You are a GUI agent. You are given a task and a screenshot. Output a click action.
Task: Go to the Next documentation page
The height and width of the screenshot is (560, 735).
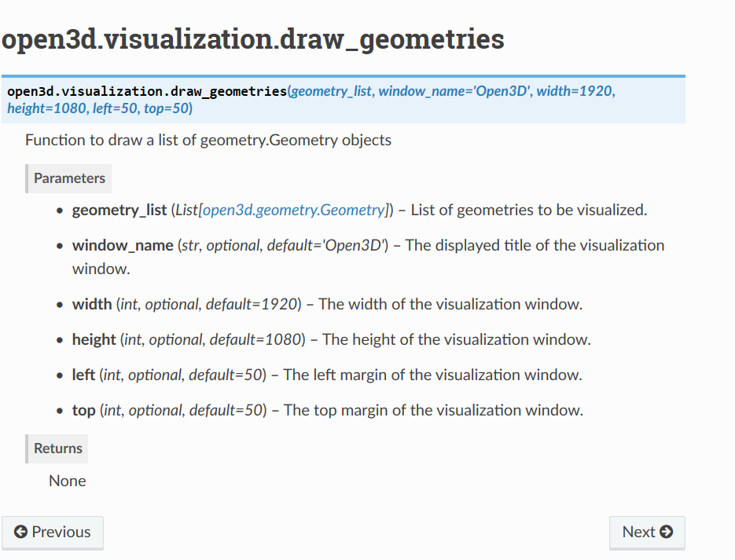coord(647,533)
